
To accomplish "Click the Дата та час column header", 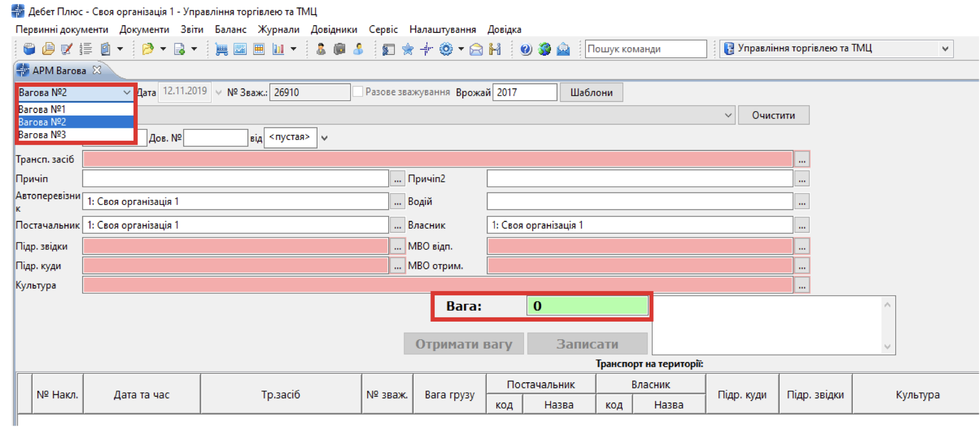I will pos(141,394).
